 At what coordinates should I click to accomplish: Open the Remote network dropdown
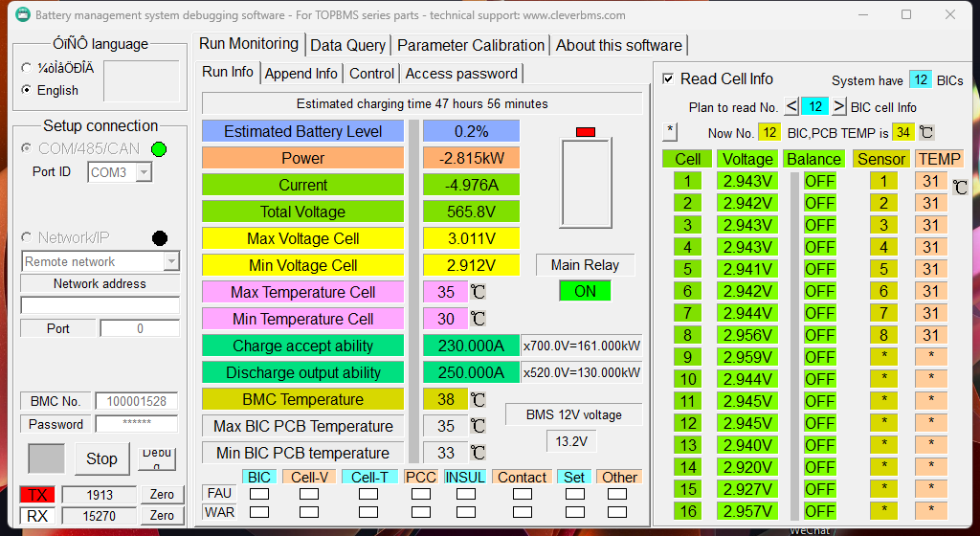(x=171, y=261)
